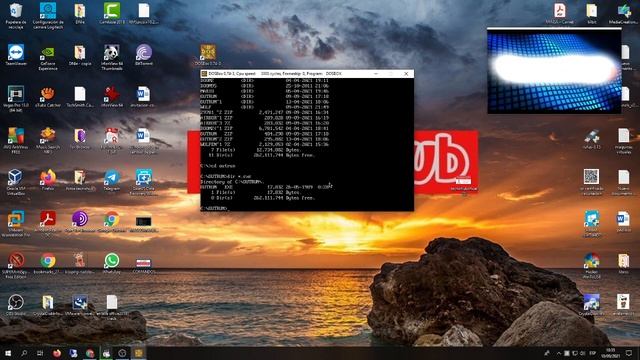Open IrfanView 64 Thumbnails panda icon
Screen dimensions: 640x360
(111, 53)
